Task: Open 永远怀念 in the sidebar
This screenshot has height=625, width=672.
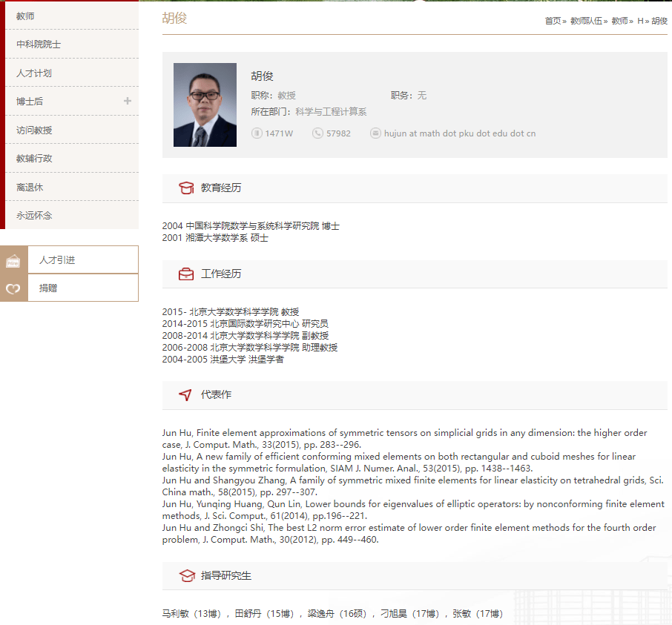Action: 72,215
